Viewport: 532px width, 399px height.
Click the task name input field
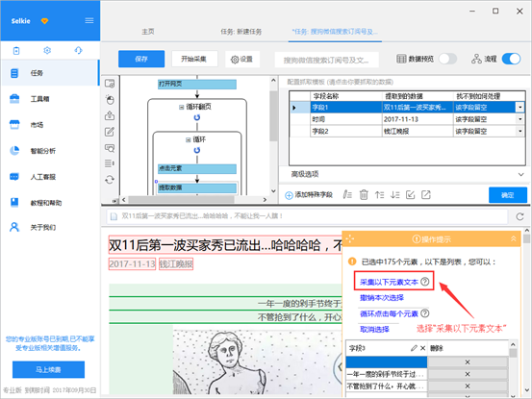[x=326, y=61]
